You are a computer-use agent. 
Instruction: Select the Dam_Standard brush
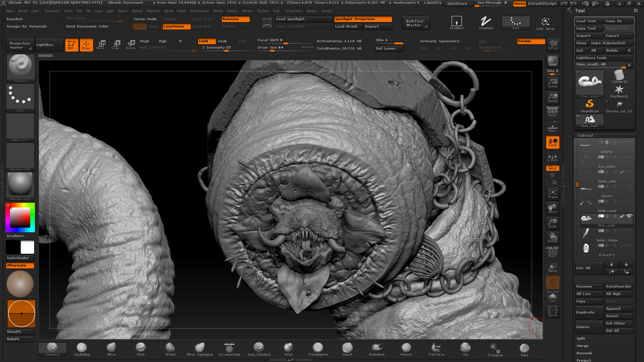coord(259,349)
